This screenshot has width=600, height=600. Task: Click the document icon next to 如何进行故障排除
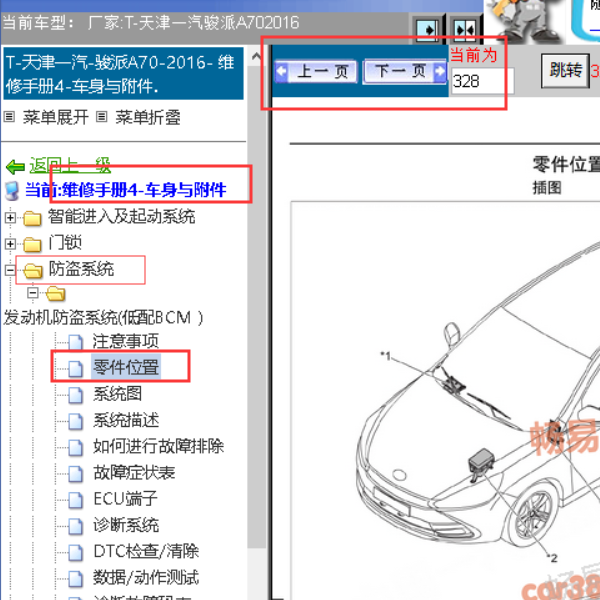[x=75, y=448]
